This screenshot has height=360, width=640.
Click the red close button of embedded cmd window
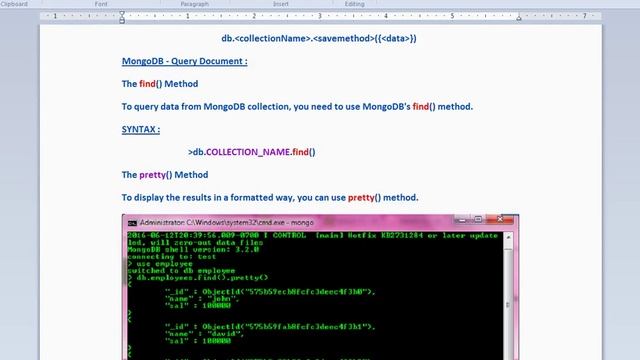(x=500, y=220)
